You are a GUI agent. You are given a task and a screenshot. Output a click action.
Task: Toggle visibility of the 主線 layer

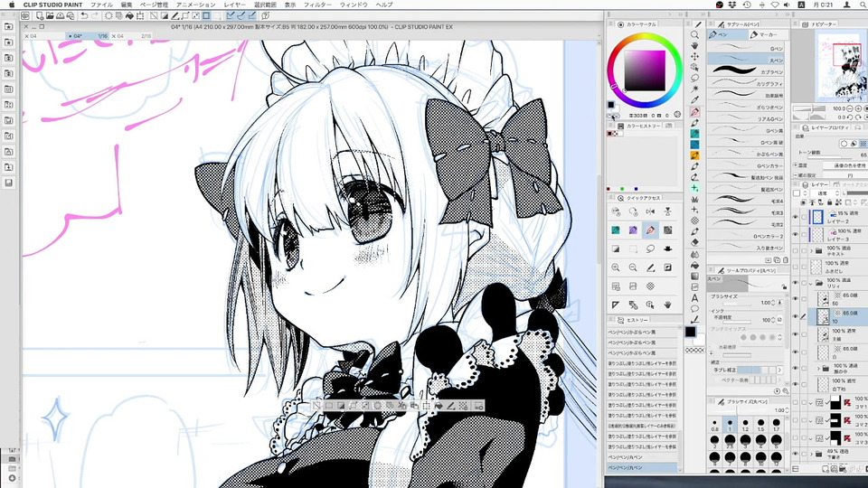tap(796, 334)
